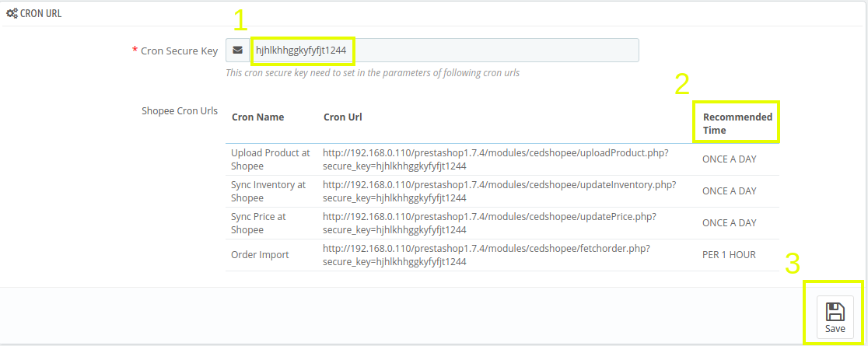Select the updateInventory.php cron URL

pos(499,191)
